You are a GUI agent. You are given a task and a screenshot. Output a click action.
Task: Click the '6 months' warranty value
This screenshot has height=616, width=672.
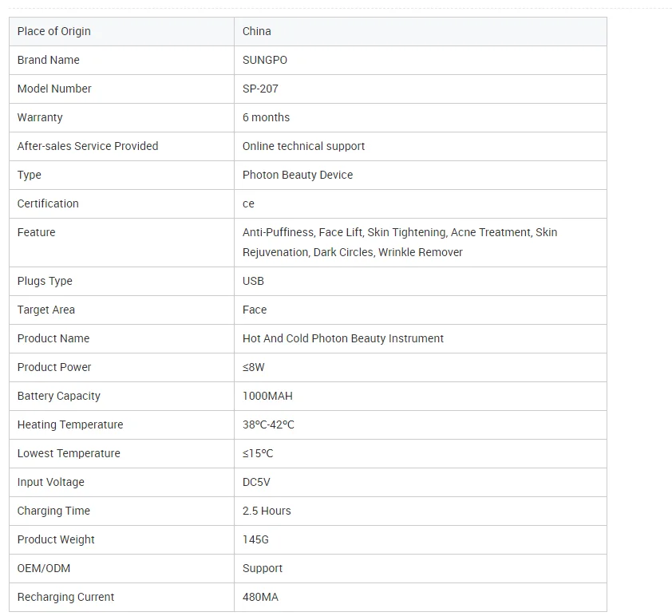(266, 117)
